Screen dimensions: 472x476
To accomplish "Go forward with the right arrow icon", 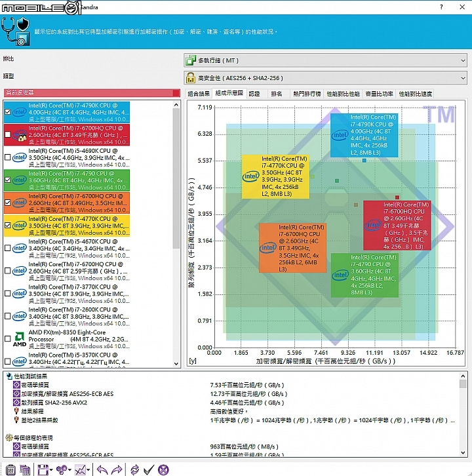I will coord(117,469).
